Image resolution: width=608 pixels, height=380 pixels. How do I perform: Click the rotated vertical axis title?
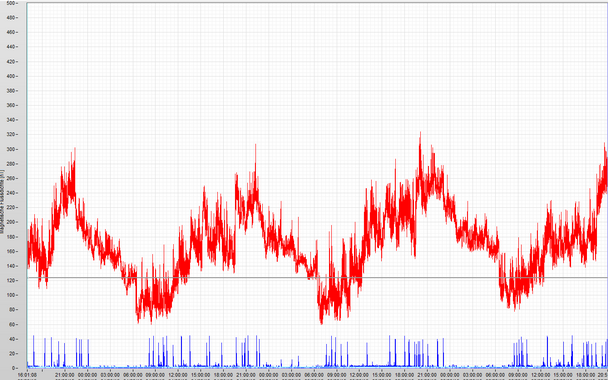pyautogui.click(x=2, y=201)
